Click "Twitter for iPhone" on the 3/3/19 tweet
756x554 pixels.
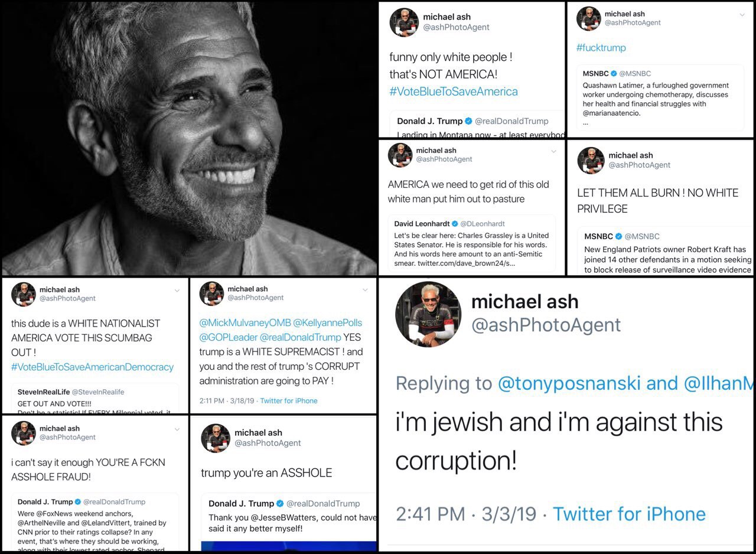pos(629,514)
